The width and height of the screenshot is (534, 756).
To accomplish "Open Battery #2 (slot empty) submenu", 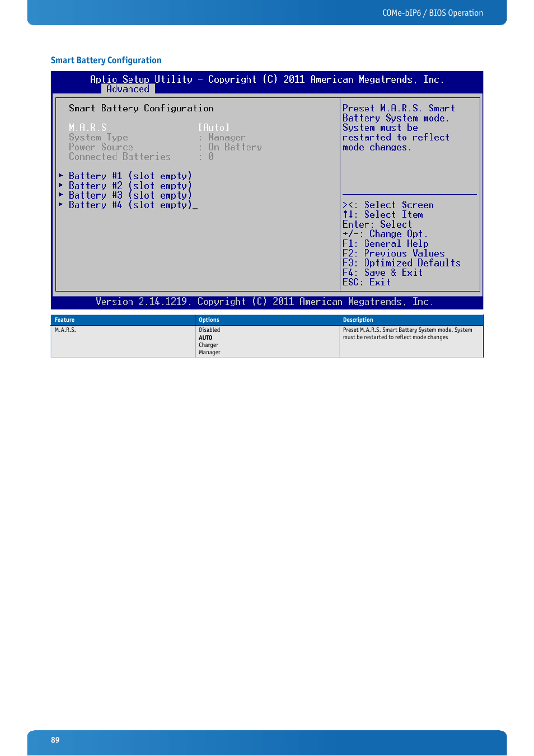I will (x=130, y=186).
